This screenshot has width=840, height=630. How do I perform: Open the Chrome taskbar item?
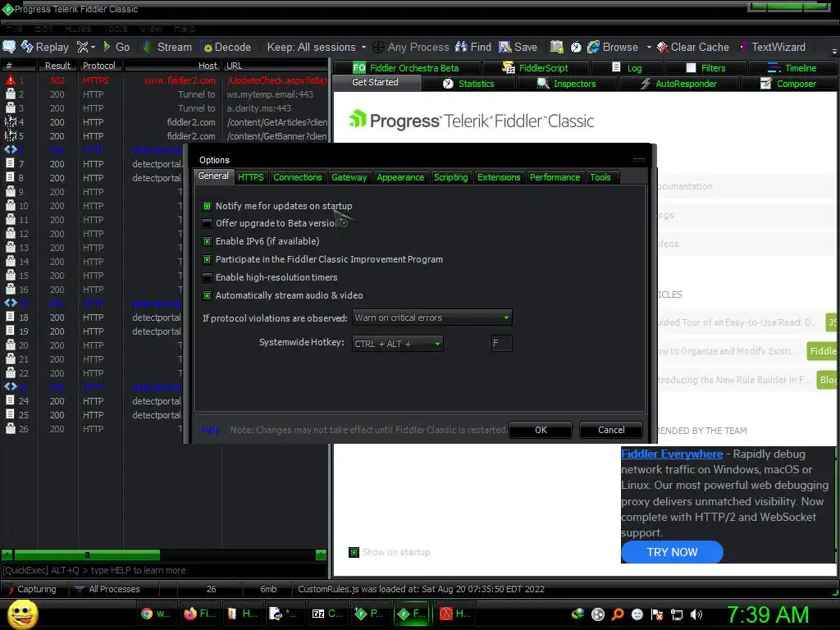point(155,614)
